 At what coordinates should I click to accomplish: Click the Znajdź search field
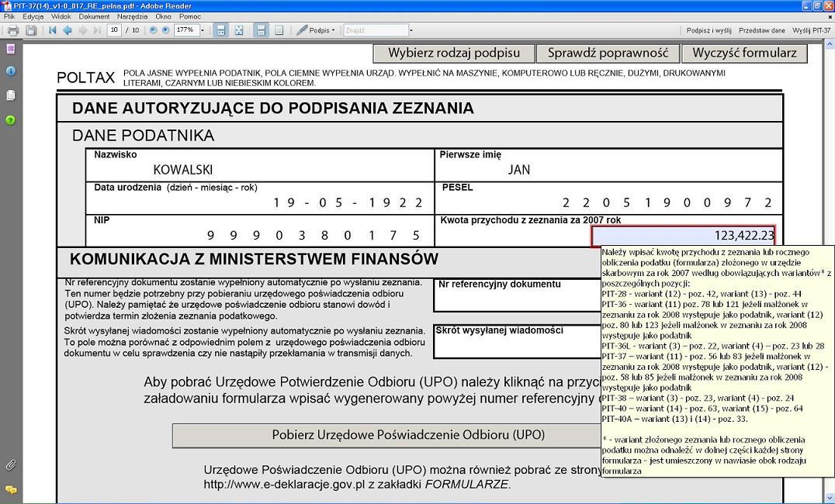coord(376,30)
